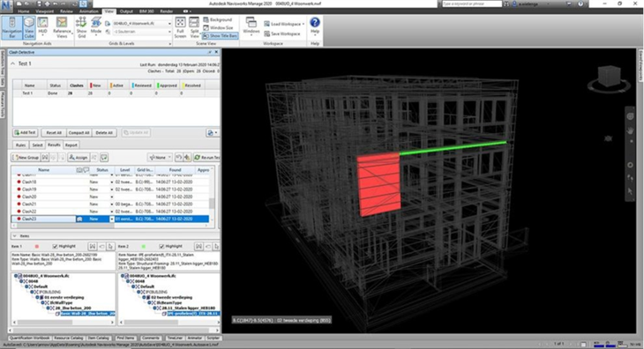Open the Viewpoint ribbon tab

(x=44, y=11)
